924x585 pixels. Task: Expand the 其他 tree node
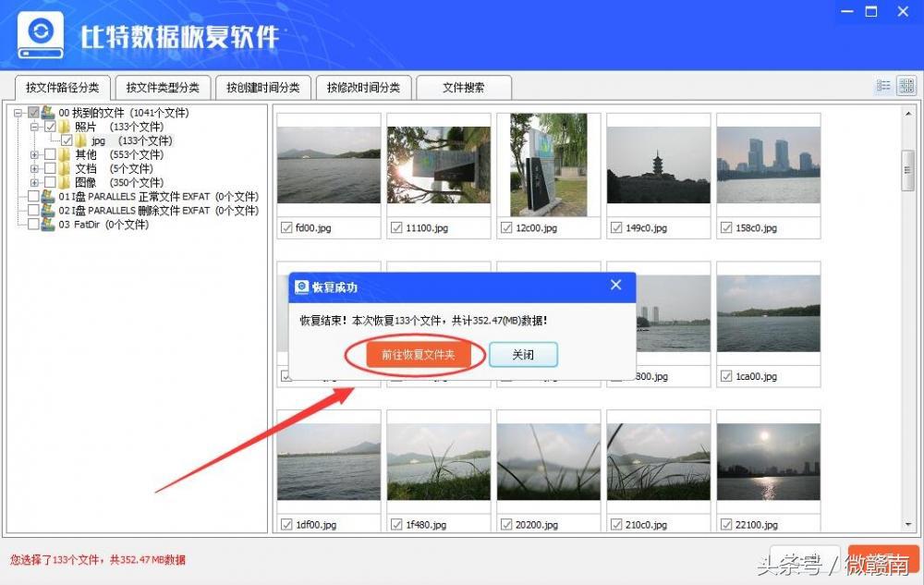pyautogui.click(x=34, y=154)
